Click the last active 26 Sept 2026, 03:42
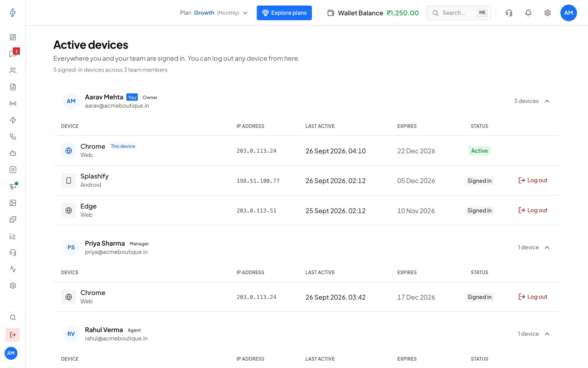Image resolution: width=588 pixels, height=368 pixels. tap(335, 297)
